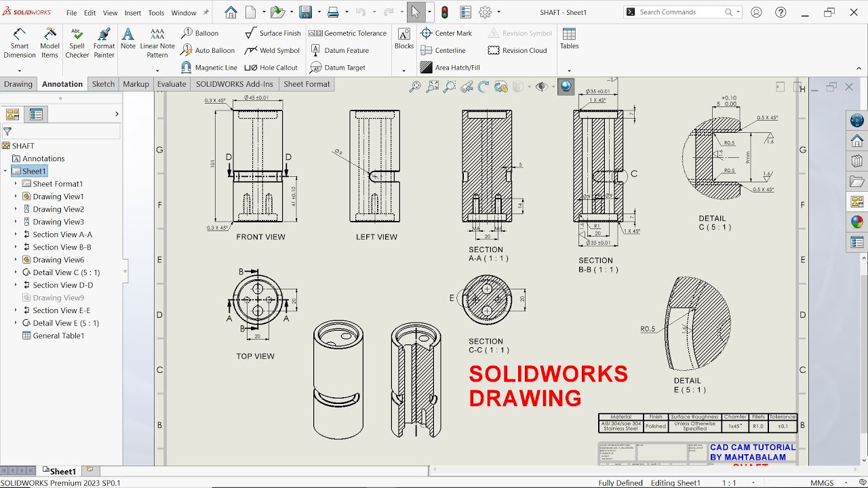Open the Appearances color ball pane

tap(857, 222)
